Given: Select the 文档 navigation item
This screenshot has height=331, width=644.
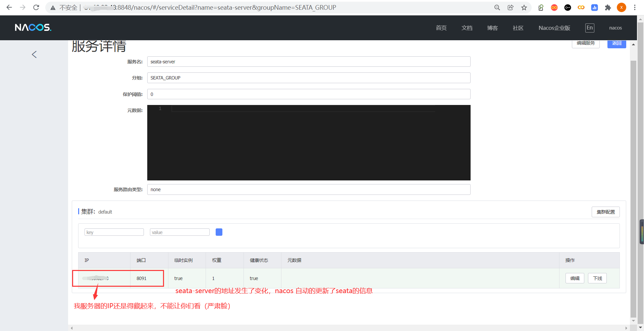Looking at the screenshot, I should point(467,28).
